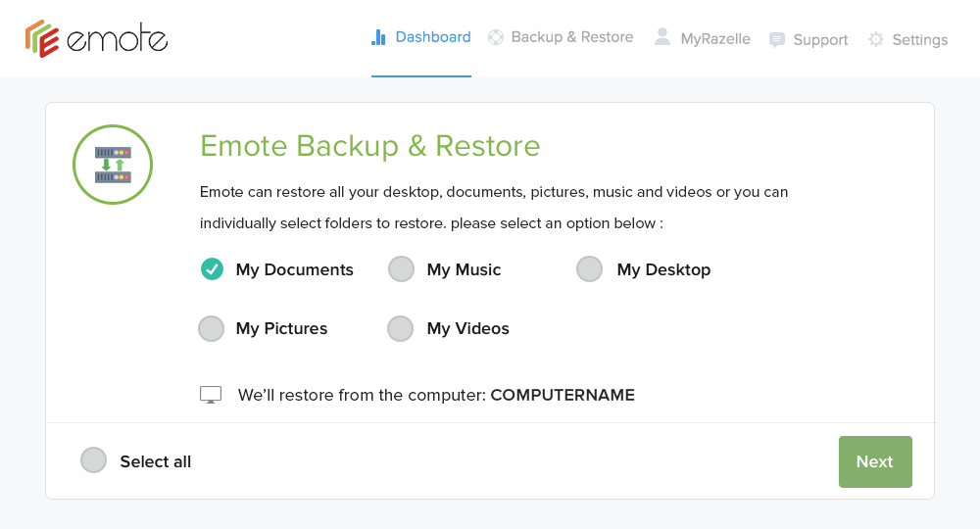
Task: Click the MyRazelle user profile icon
Action: point(662,37)
